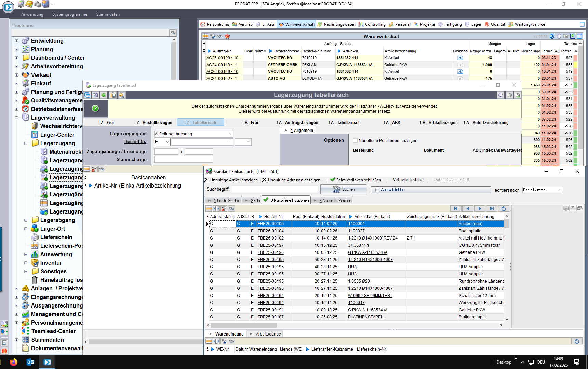Jump to last record in search results
This screenshot has height=369, width=588.
point(492,209)
